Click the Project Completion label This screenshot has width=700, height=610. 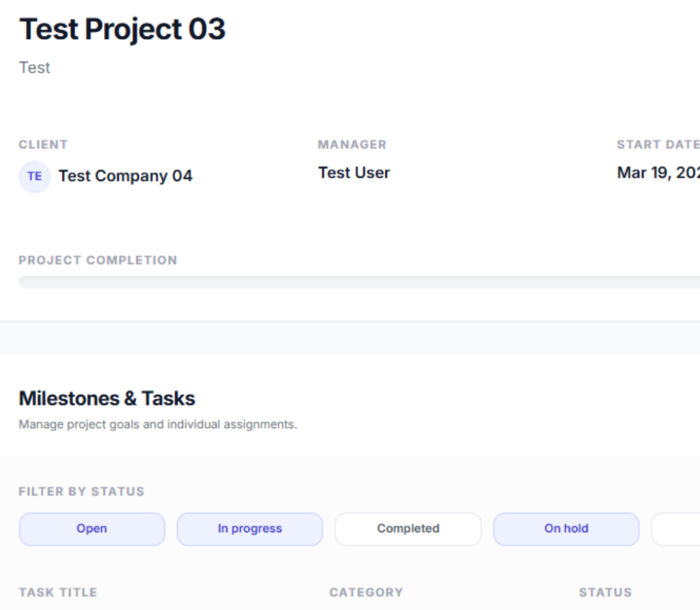click(x=98, y=260)
